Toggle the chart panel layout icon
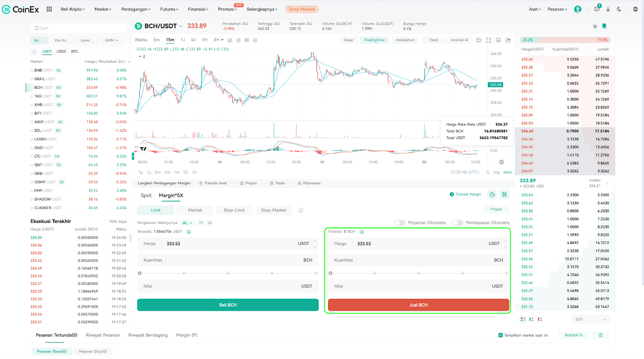The width and height of the screenshot is (644, 359). tap(498, 40)
